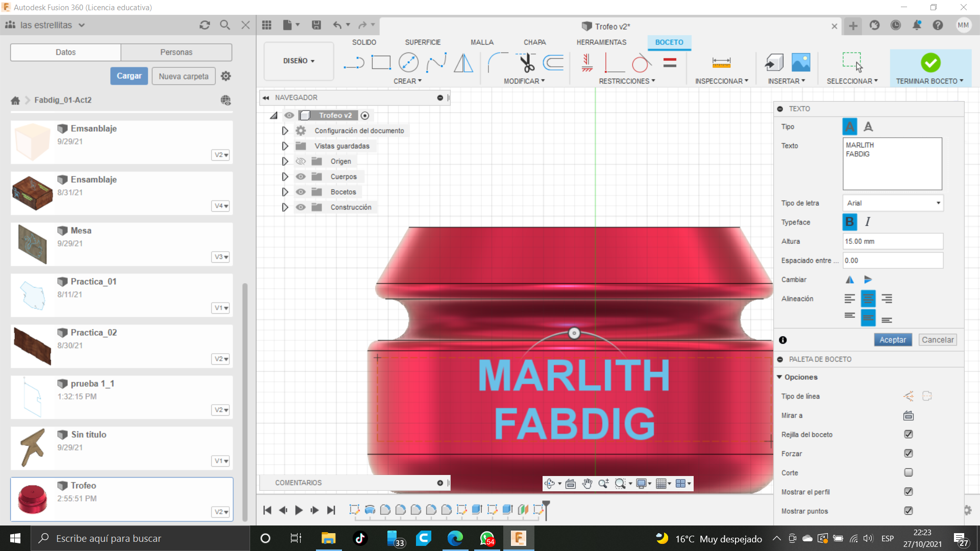This screenshot has height=551, width=980.
Task: Open the DISEÑO workspace dropdown
Action: pos(299,61)
